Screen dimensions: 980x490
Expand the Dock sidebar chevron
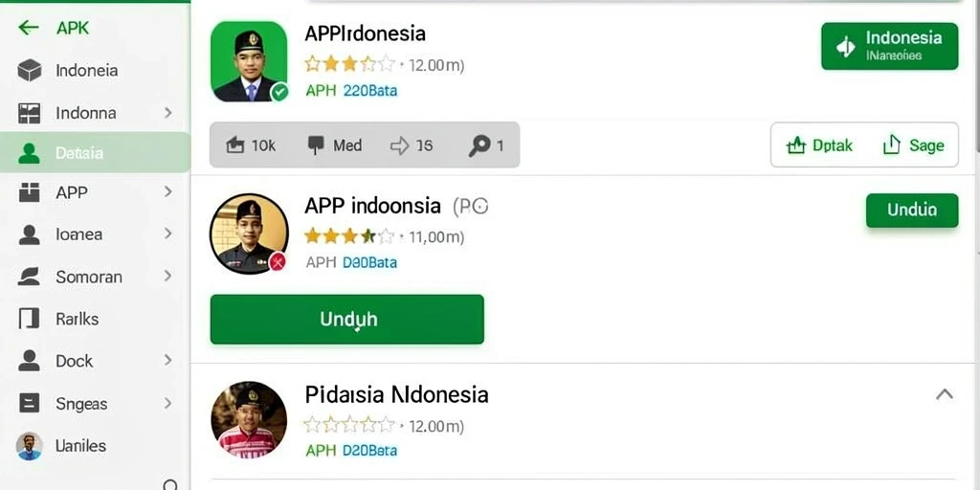coord(168,360)
